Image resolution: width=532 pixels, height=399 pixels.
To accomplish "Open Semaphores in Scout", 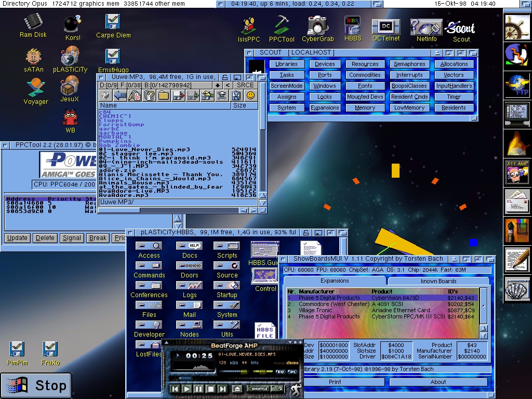I will click(x=409, y=64).
